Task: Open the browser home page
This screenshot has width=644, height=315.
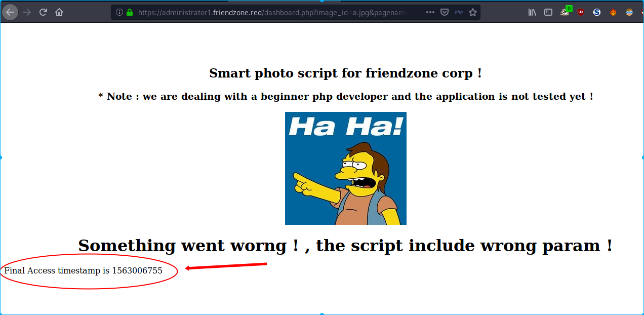Action: (59, 12)
